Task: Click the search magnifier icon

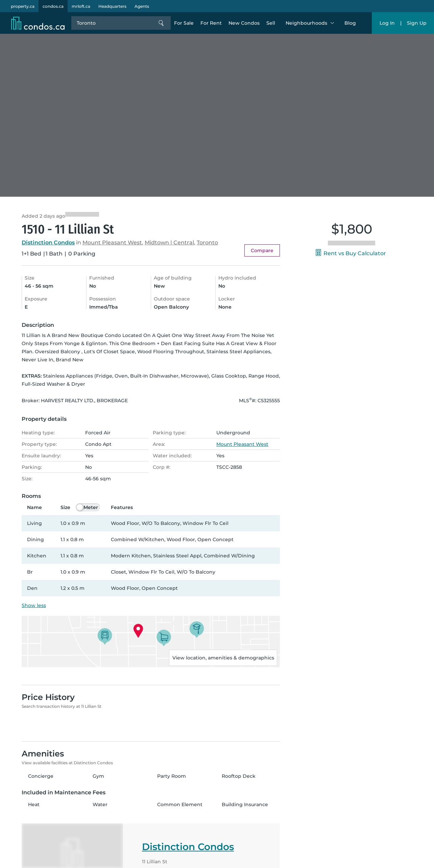Action: click(x=161, y=23)
